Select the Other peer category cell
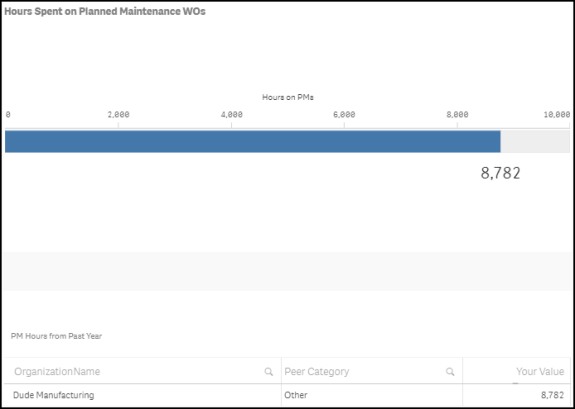The height and width of the screenshot is (409, 575). coord(296,395)
